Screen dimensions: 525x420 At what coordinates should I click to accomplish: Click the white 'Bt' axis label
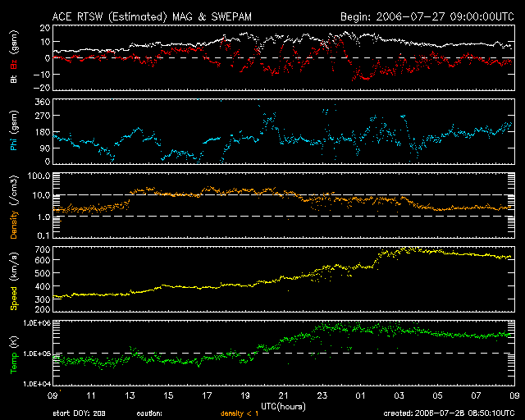14,79
